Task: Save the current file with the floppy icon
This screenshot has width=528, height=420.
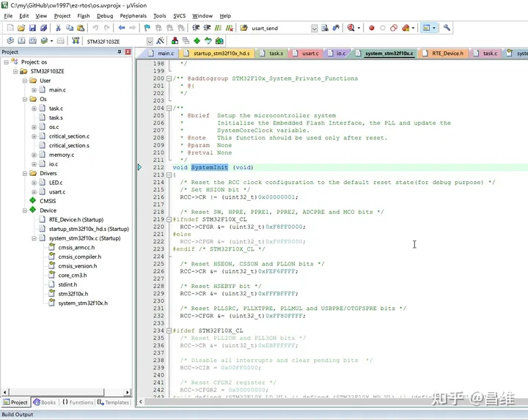Action: (32, 28)
